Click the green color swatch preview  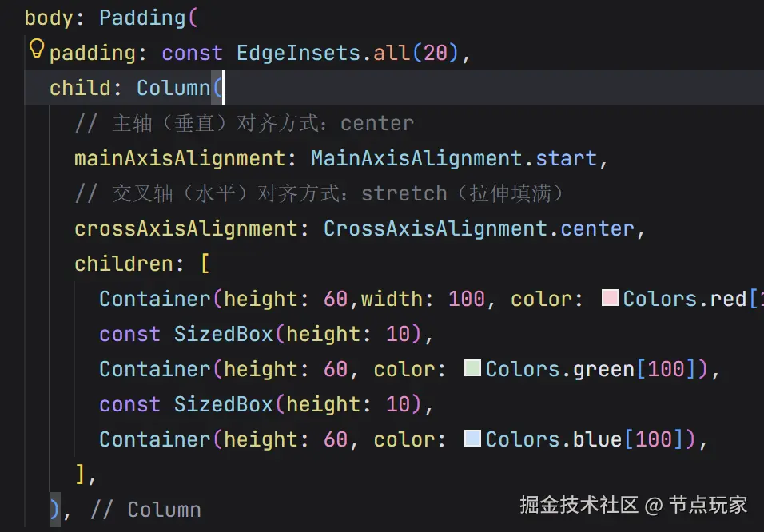click(x=473, y=369)
